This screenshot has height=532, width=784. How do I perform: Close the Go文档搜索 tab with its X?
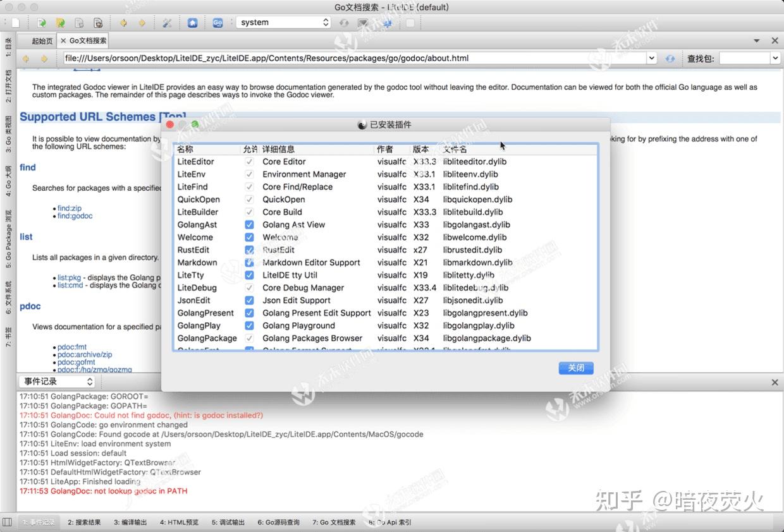63,40
